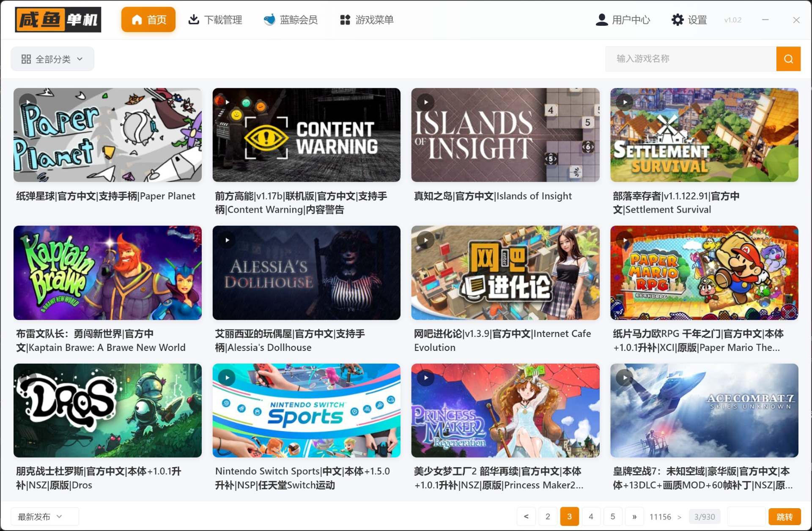812x531 pixels.
Task: Open 蓝鲸会员 whale membership page
Action: click(x=291, y=20)
